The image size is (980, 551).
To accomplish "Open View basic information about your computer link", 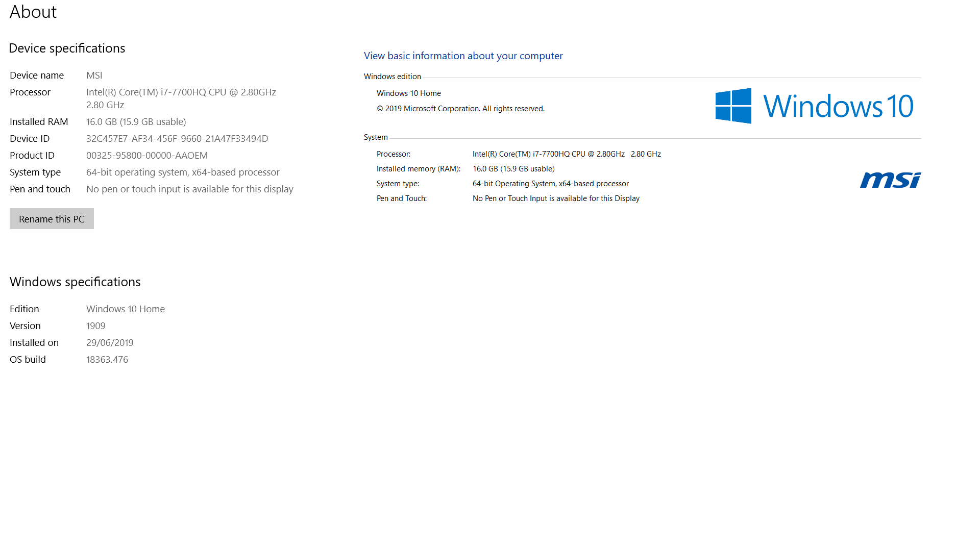I will click(x=463, y=56).
